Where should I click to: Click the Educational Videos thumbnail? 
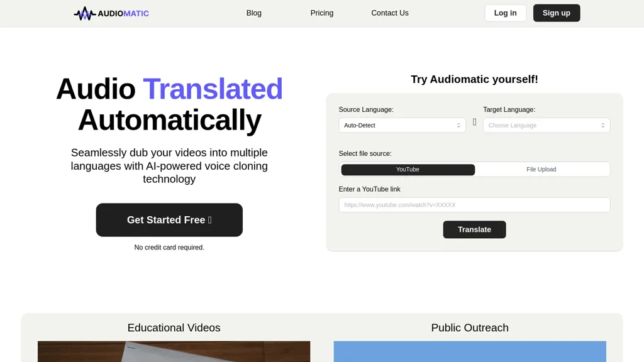click(x=174, y=351)
